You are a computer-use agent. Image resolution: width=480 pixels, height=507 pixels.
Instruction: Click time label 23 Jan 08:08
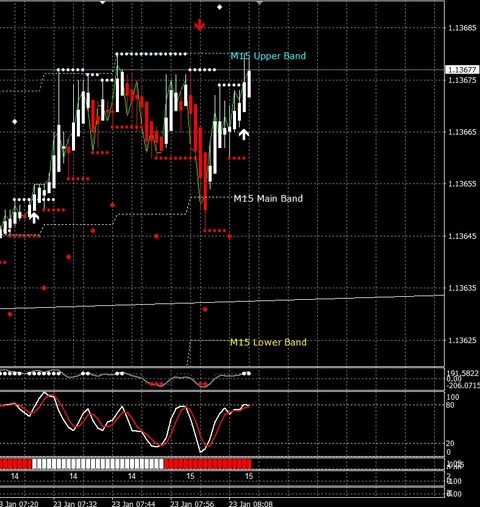coord(251,503)
